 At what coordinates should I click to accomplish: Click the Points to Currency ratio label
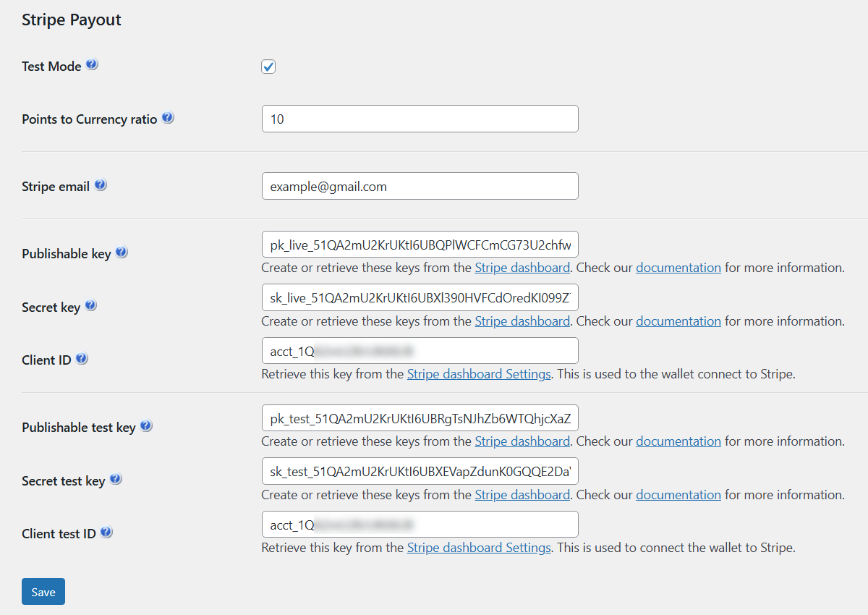90,119
